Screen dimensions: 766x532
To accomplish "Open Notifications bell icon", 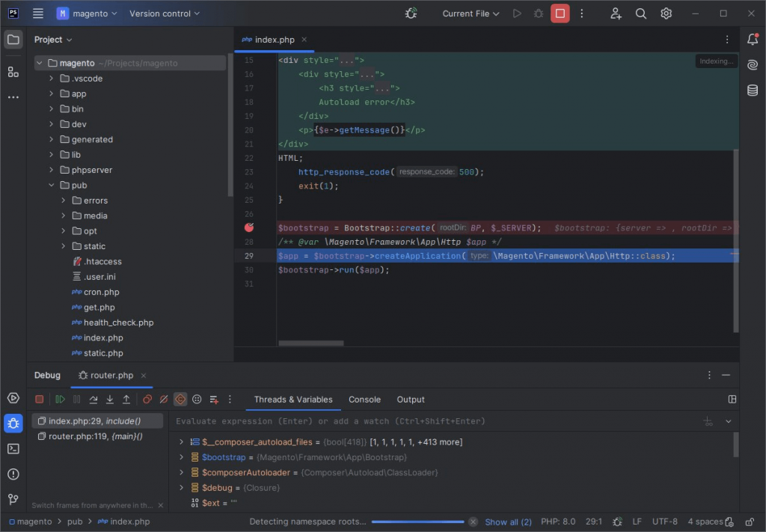I will 753,40.
